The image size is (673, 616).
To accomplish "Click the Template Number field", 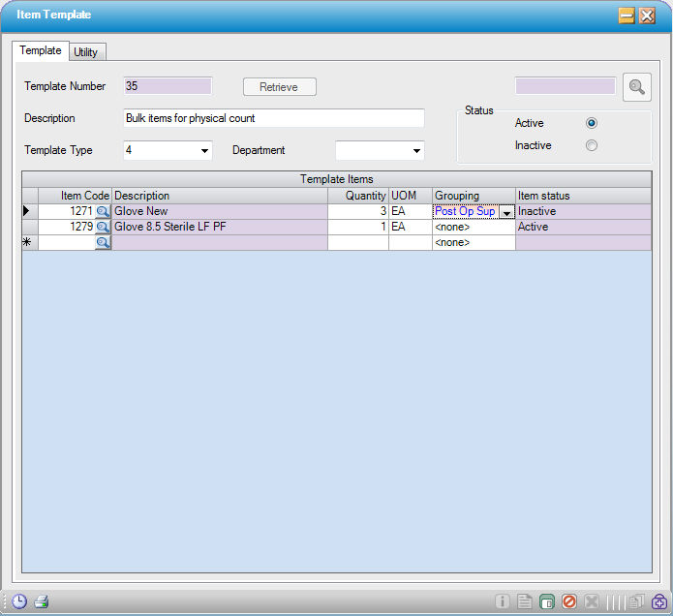I will pyautogui.click(x=168, y=86).
